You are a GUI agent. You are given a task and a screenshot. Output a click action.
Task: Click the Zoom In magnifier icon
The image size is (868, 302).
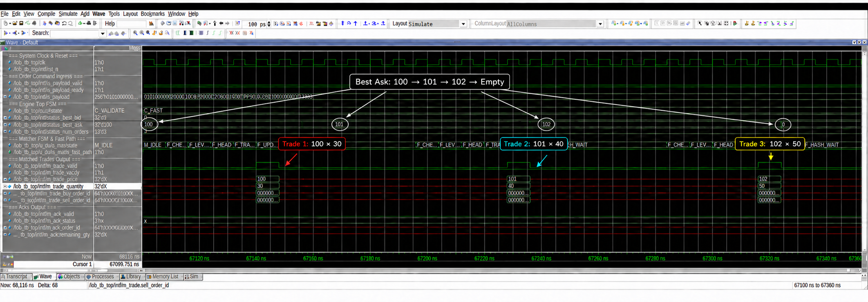[x=135, y=33]
